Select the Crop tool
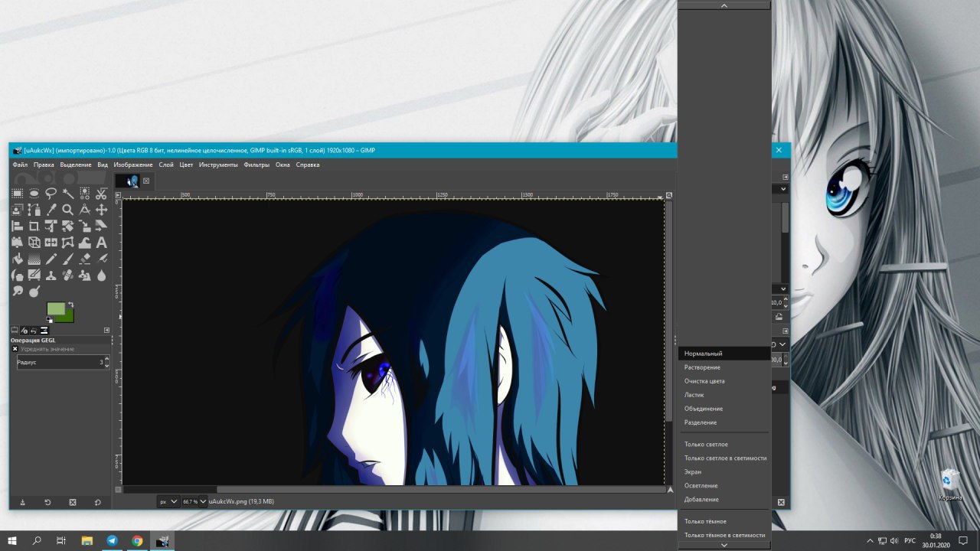This screenshot has width=980, height=551. point(34,226)
